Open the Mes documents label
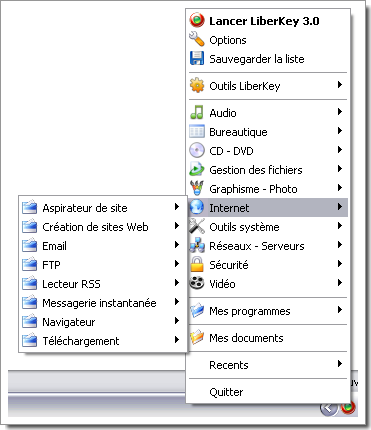 246,338
